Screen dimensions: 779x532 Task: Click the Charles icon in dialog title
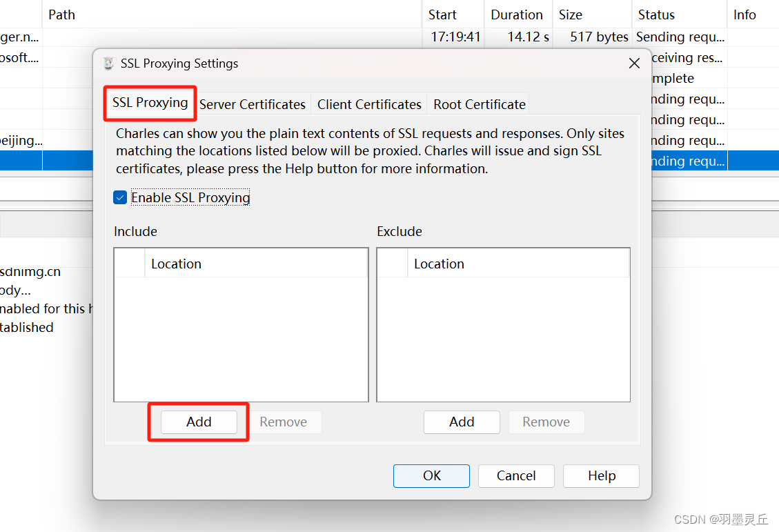(109, 63)
